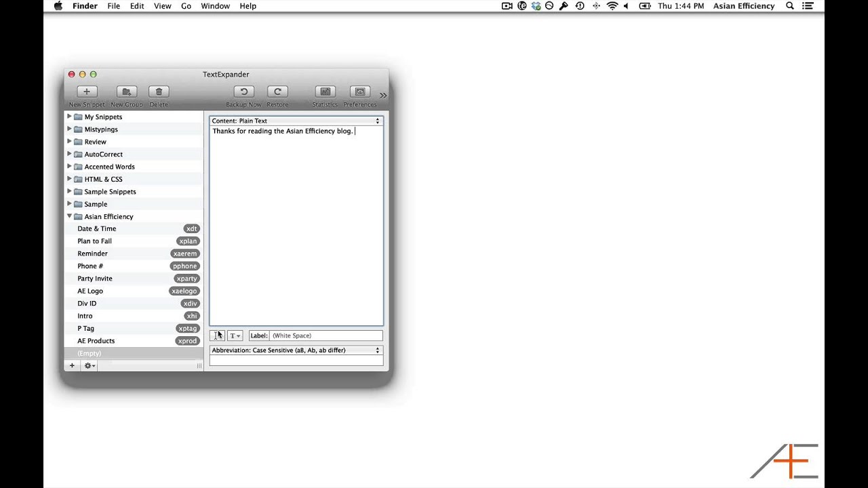Collapse the Asian Efficiency group triangle

(69, 216)
